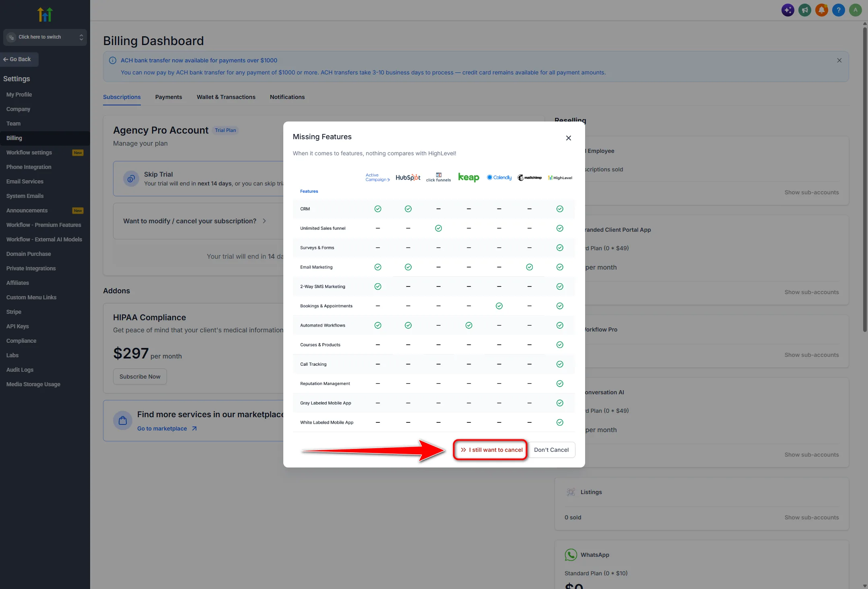The image size is (868, 589).
Task: Click Subscribe Now for HIPAA Compliance
Action: click(x=140, y=377)
